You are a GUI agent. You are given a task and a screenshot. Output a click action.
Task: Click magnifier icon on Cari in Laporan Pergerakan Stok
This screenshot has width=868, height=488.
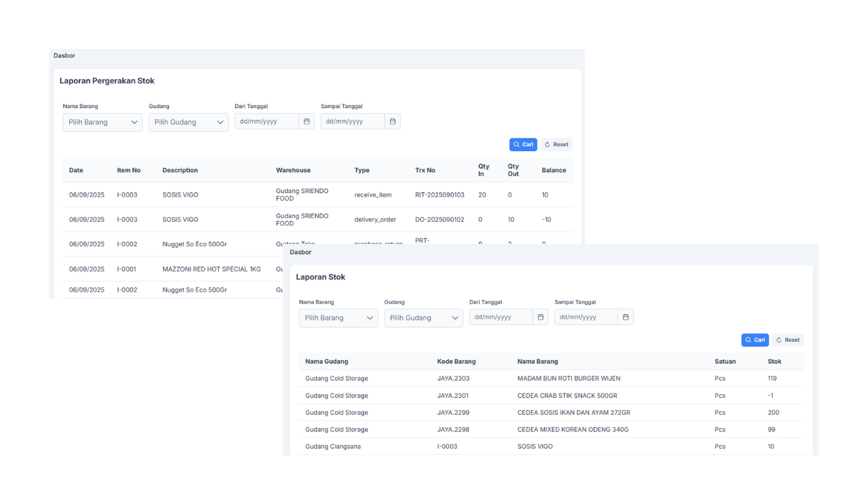[x=517, y=145]
